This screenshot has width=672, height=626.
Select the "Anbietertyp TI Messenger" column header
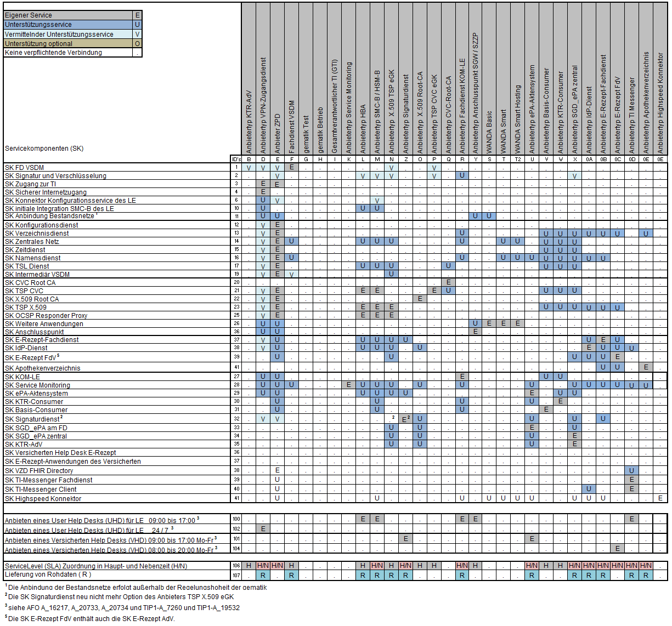pos(632,115)
